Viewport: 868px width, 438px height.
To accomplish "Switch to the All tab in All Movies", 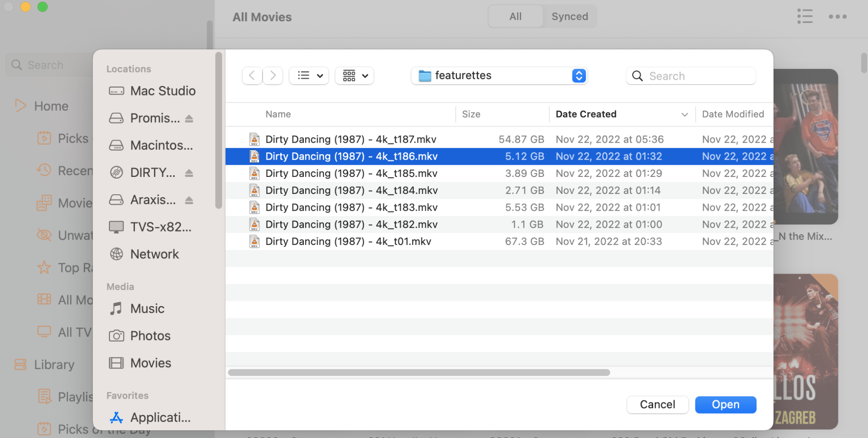I will (516, 16).
